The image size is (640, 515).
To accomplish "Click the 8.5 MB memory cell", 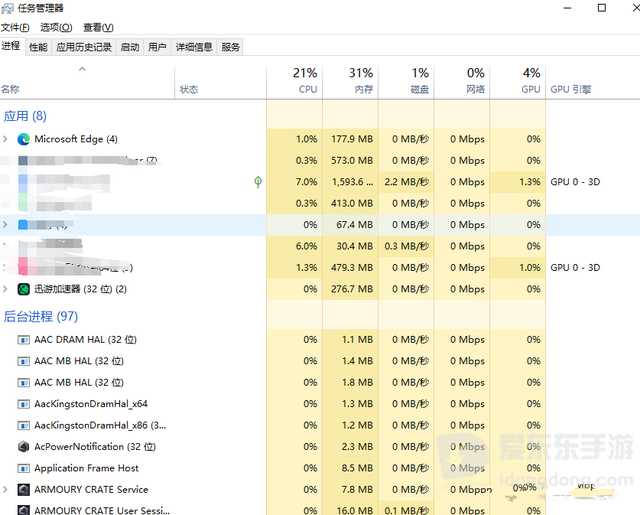I will [351, 468].
